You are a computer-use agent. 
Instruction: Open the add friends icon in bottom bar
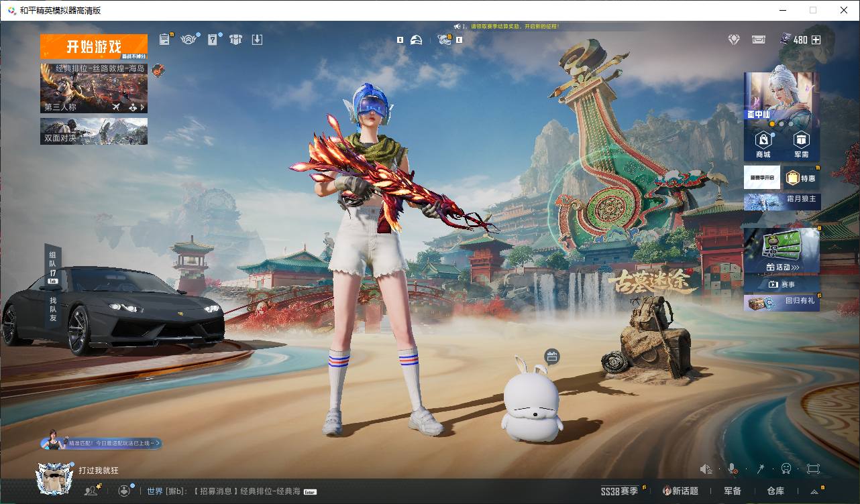coord(92,491)
